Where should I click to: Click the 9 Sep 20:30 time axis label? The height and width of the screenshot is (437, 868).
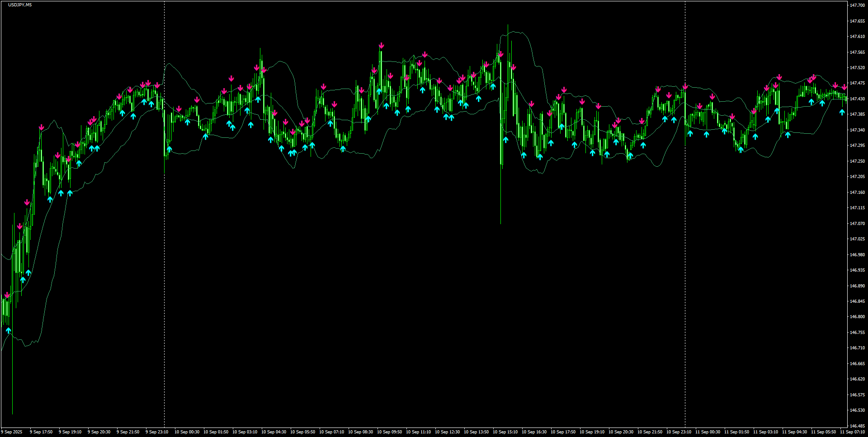click(x=99, y=432)
